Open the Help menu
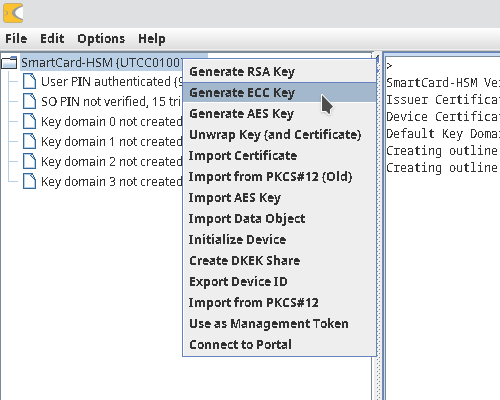 152,39
